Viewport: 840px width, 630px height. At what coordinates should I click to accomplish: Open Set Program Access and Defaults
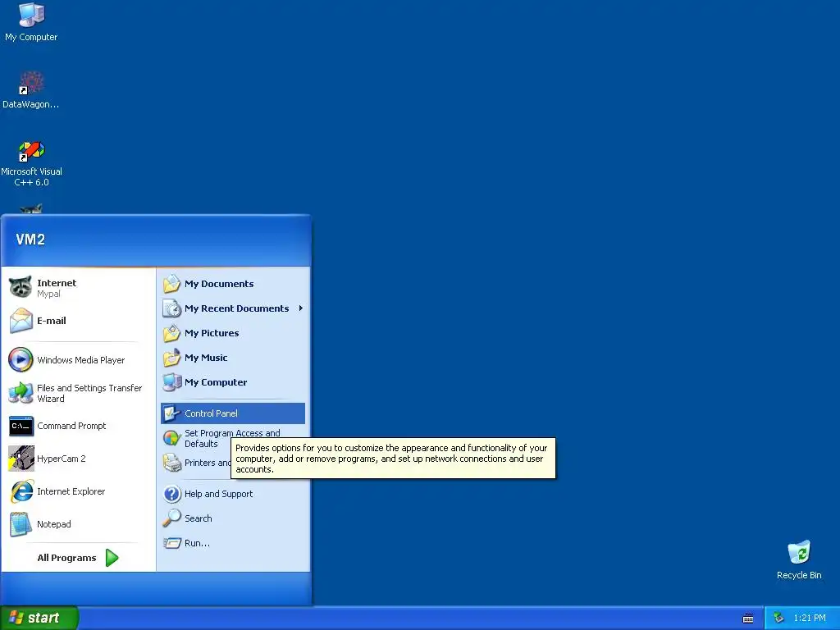232,438
